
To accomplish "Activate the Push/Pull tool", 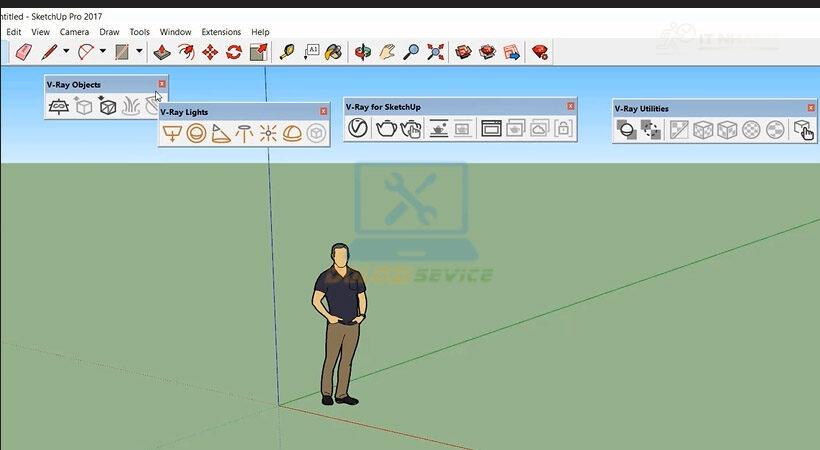I will point(162,52).
